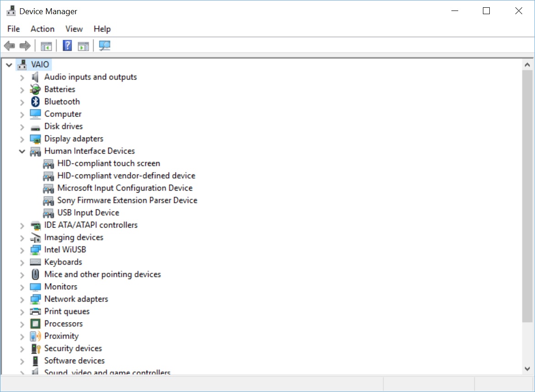
Task: Select the Sony Firmware Extension Parser Device entry
Action: [x=127, y=200]
